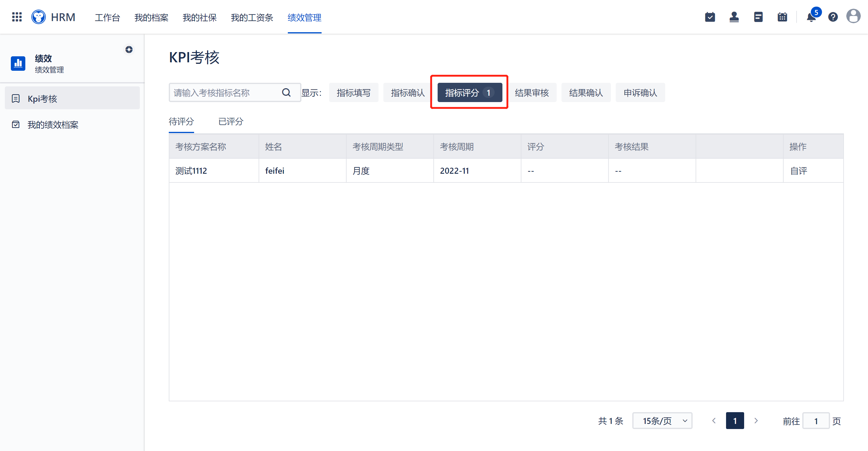Click the 我的绩效档案 sidebar checkbox icon

15,125
